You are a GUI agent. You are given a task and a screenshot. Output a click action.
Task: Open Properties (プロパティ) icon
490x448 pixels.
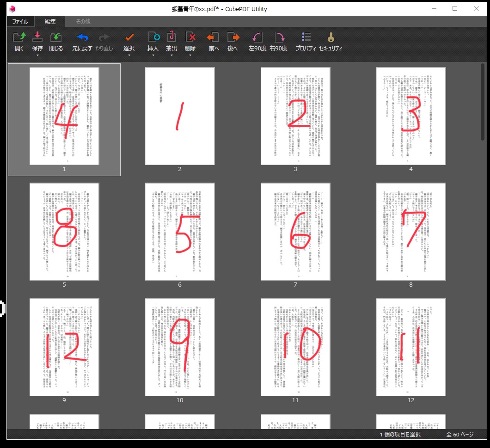point(306,37)
